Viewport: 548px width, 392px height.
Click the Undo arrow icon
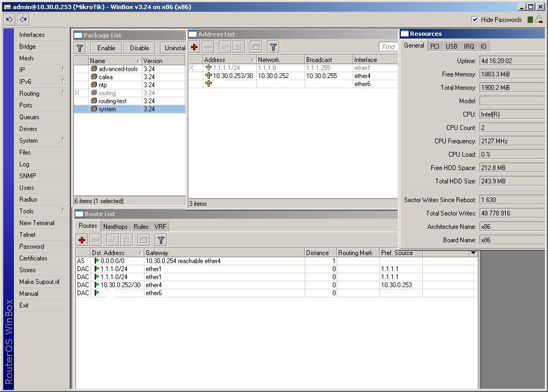[x=10, y=20]
